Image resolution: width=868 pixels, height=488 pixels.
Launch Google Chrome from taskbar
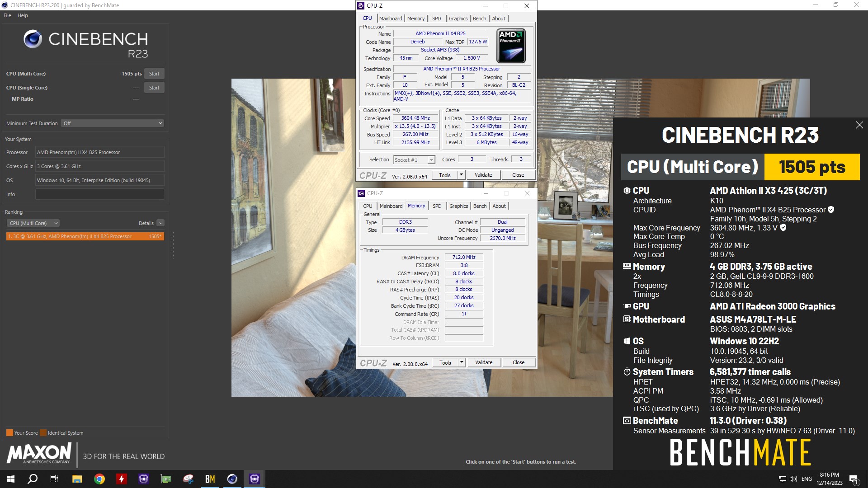(x=99, y=479)
